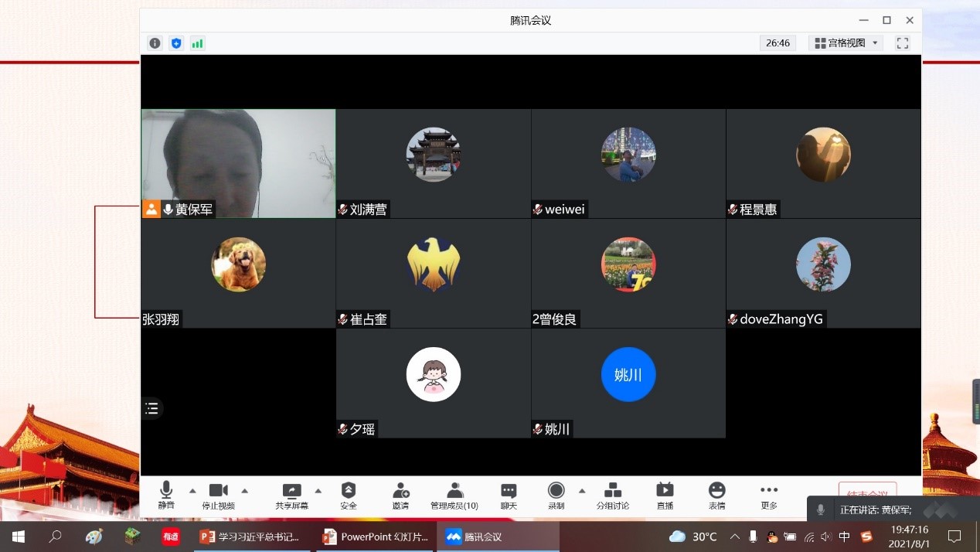The height and width of the screenshot is (552, 980).
Task: Open the Chat (聊天) panel
Action: [x=509, y=495]
